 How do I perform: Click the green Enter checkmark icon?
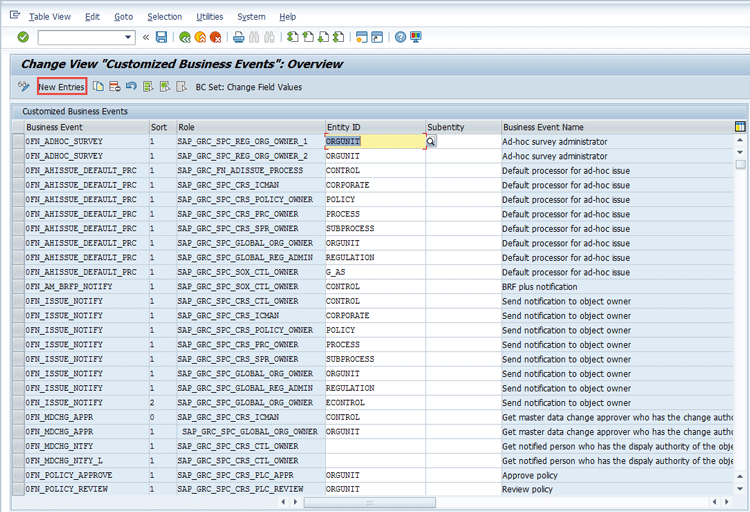[x=23, y=37]
